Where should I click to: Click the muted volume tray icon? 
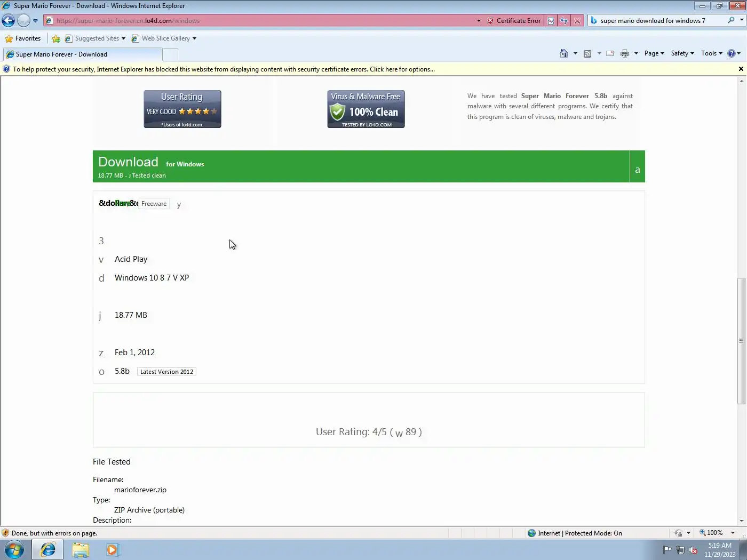tap(693, 550)
